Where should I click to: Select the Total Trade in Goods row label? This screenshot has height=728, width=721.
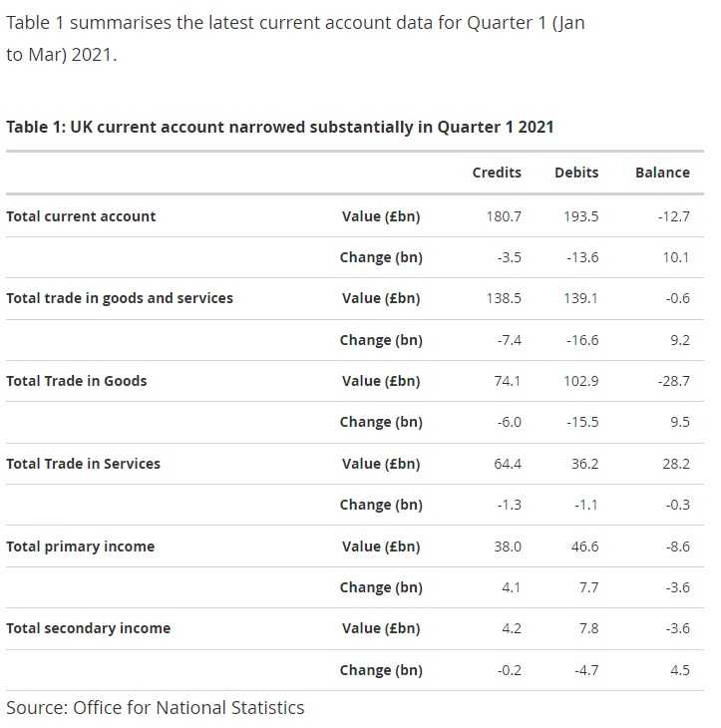77,381
